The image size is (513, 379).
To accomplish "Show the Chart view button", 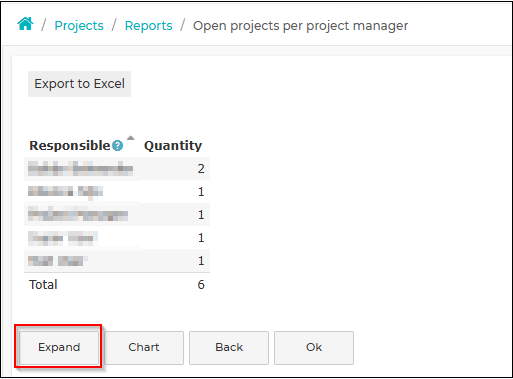I will pos(144,347).
